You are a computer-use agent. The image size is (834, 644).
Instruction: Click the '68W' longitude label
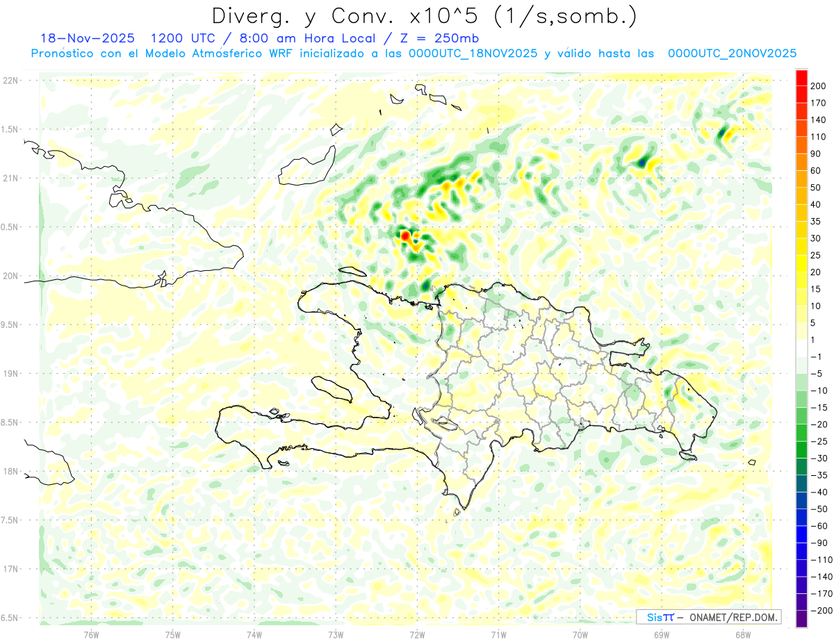[x=743, y=634]
